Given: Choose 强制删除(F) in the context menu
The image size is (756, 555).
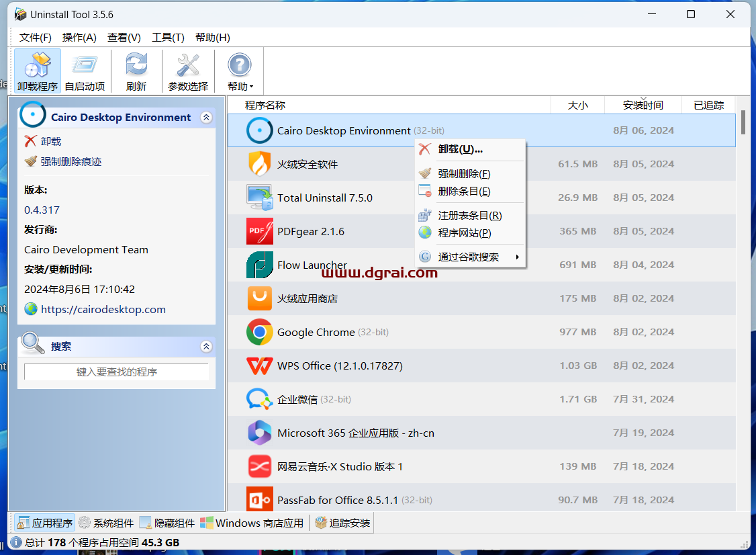Looking at the screenshot, I should click(470, 174).
